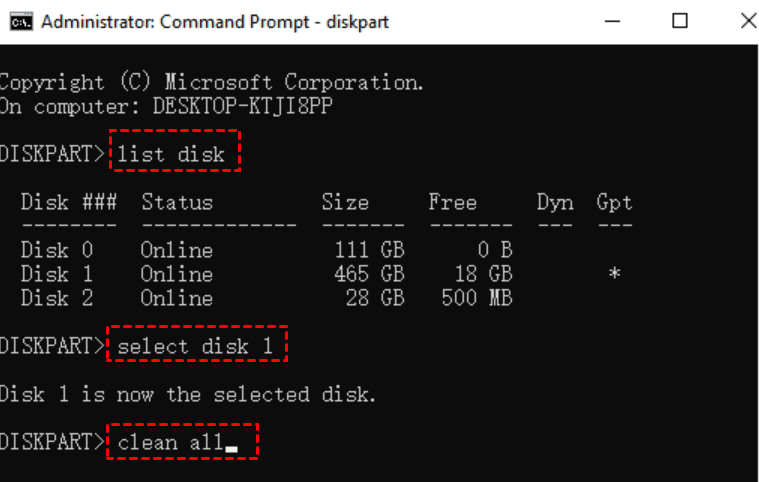Click the "Size" column header
The width and height of the screenshot is (759, 482).
(x=345, y=202)
